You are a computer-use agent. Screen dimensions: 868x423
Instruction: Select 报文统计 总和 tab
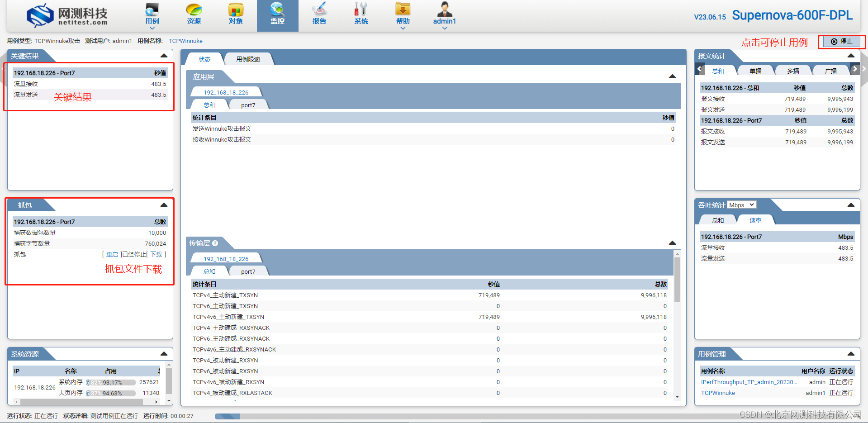tap(718, 71)
